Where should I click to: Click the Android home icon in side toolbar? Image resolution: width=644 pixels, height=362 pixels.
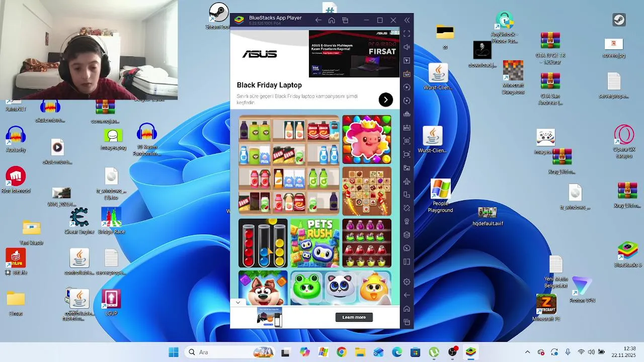(407, 309)
